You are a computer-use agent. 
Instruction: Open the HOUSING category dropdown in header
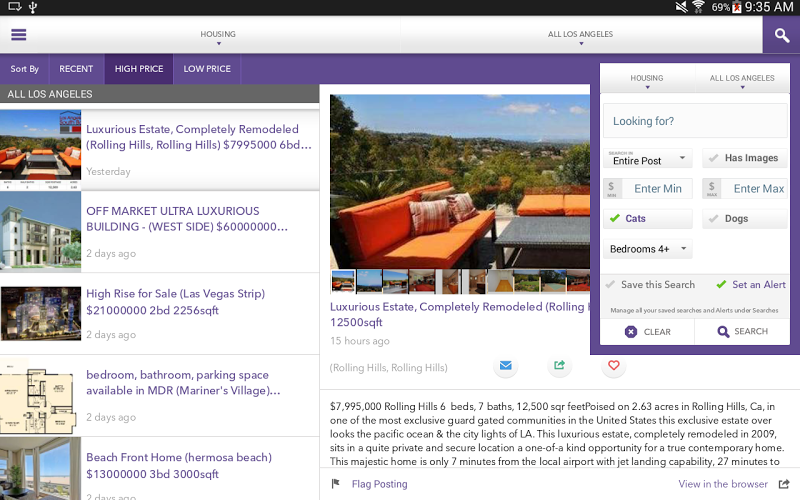pyautogui.click(x=218, y=36)
